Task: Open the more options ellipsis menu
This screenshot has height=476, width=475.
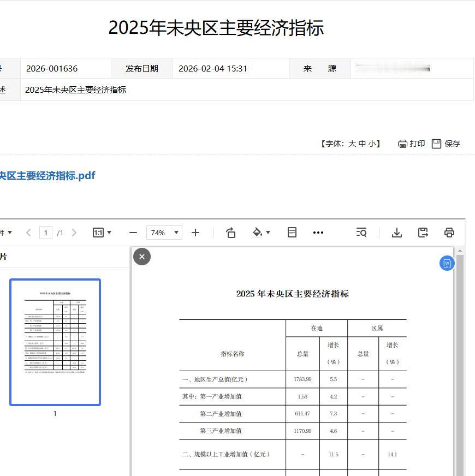Action: (x=318, y=232)
